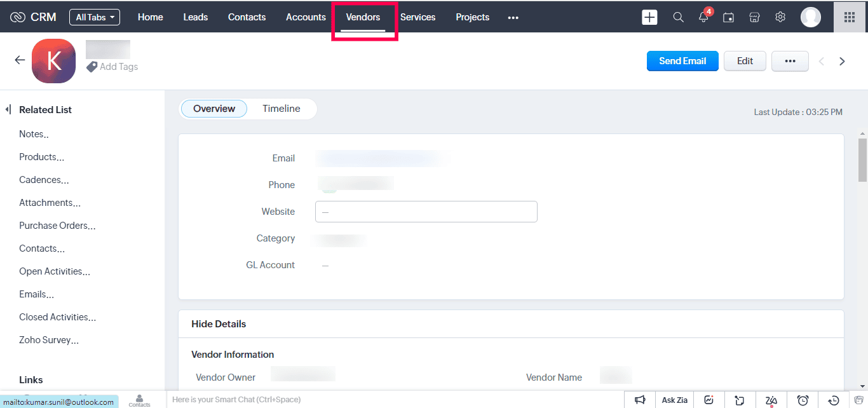Open Contacts icon in bottom chat bar
This screenshot has height=408, width=868.
tap(139, 400)
